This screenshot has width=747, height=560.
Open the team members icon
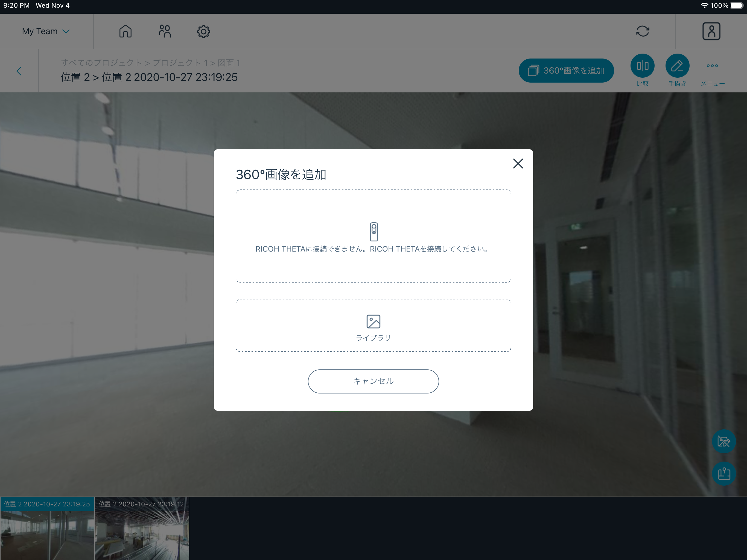pos(165,31)
